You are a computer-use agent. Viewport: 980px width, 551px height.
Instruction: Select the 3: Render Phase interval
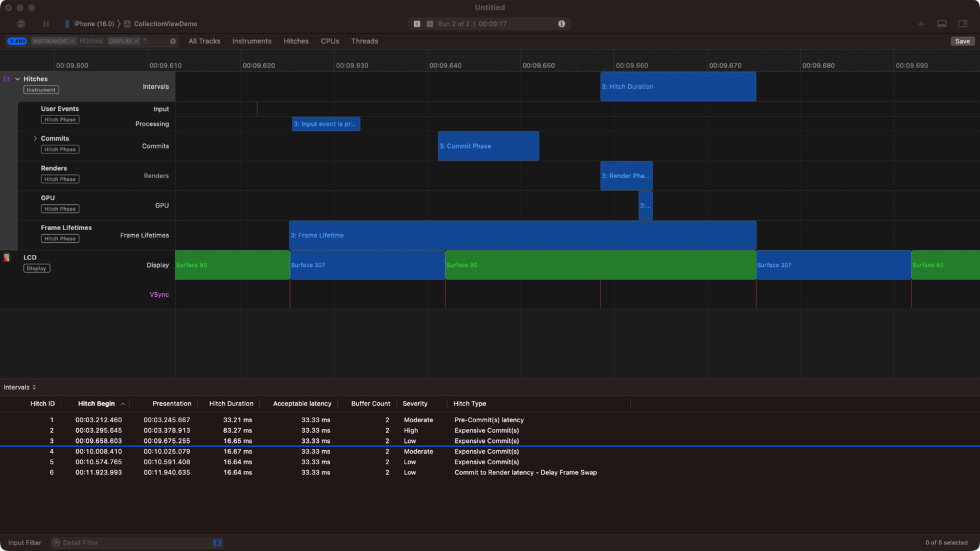[x=626, y=176]
